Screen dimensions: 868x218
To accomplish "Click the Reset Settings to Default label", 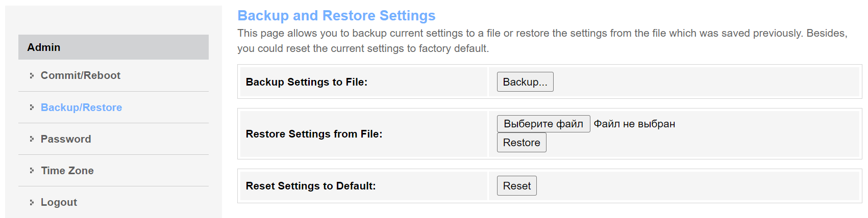I will pyautogui.click(x=310, y=186).
